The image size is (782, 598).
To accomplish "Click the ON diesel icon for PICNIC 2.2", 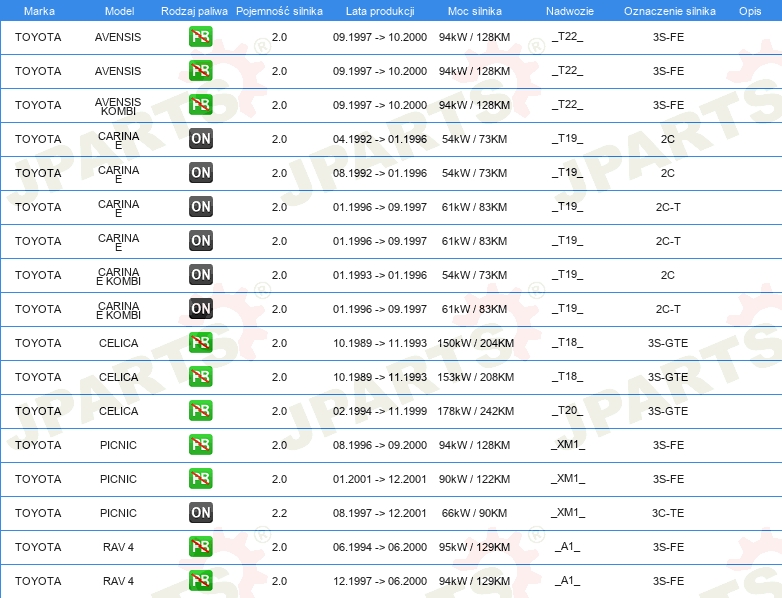I will coord(200,512).
